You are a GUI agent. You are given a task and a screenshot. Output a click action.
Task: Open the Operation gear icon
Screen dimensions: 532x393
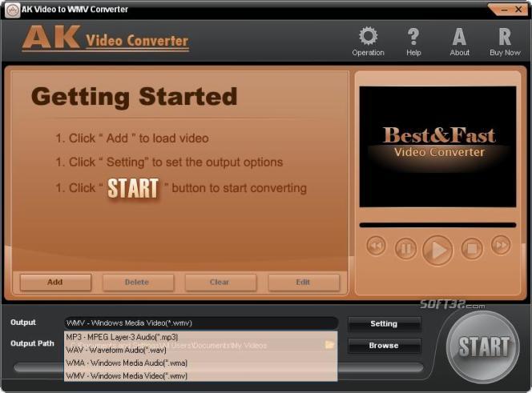(368, 42)
